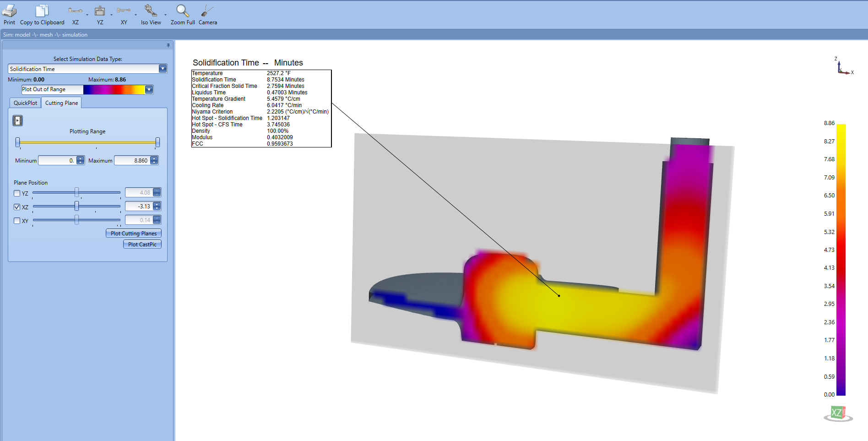The width and height of the screenshot is (868, 441).
Task: Click the Solidification Time value 8.7534 Minutes
Action: click(x=286, y=80)
